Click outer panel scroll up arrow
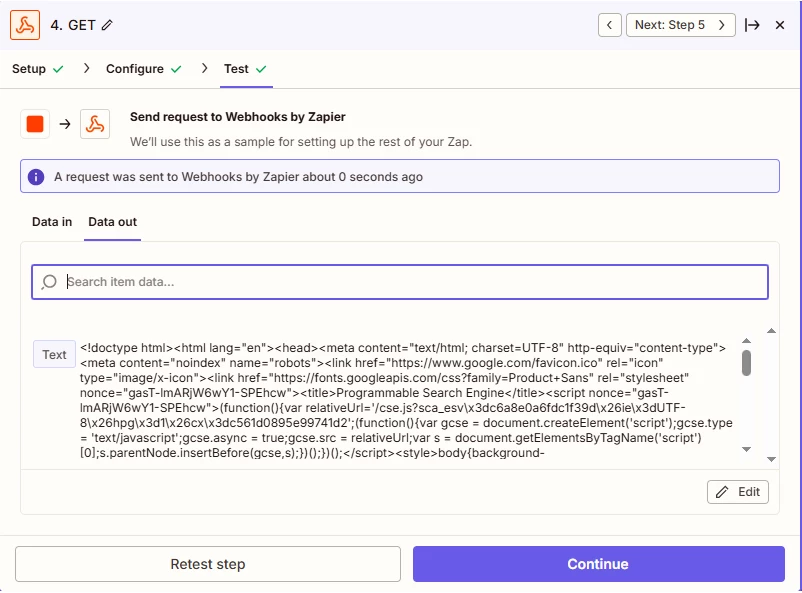Viewport: 802px width, 593px height. tap(771, 331)
